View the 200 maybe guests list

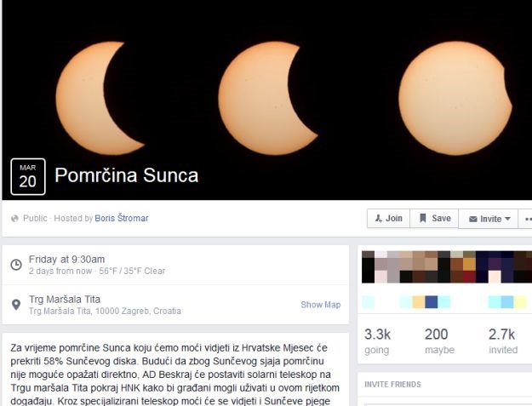[x=439, y=340]
